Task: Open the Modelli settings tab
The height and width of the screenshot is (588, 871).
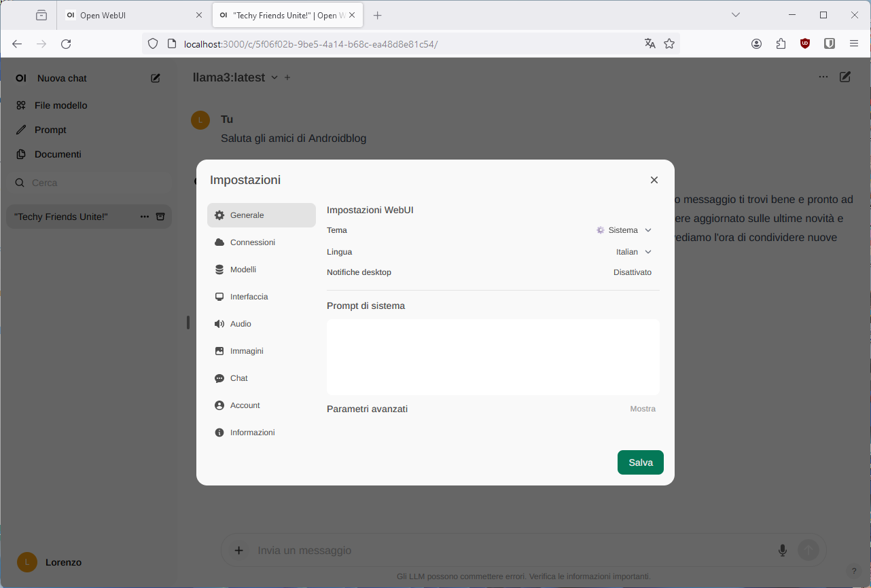Action: pos(243,270)
